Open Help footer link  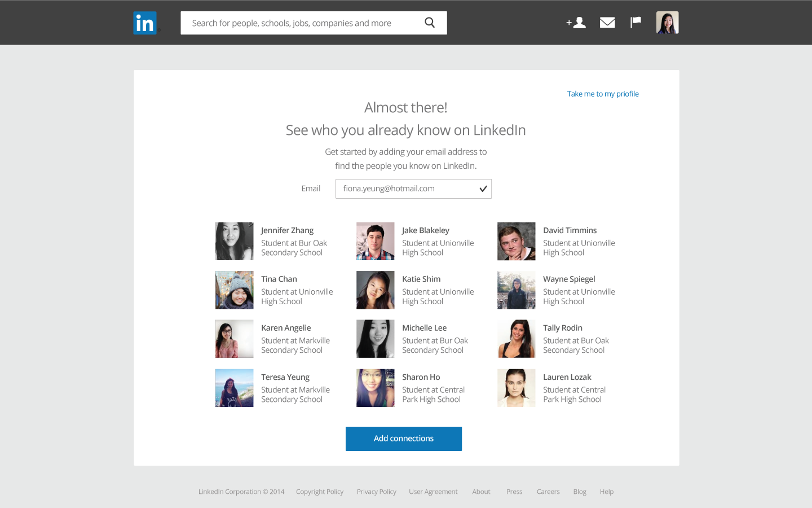tap(607, 492)
